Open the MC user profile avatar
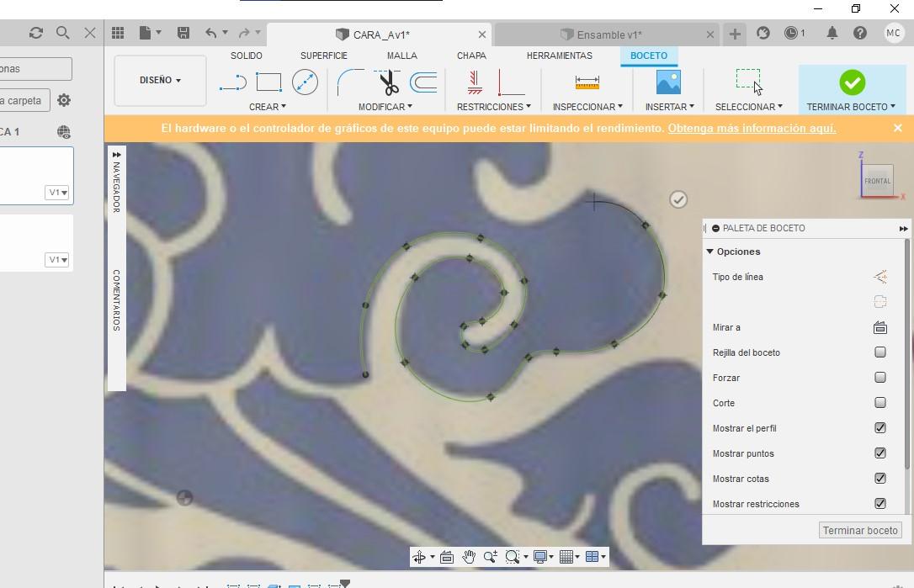914x588 pixels. (894, 33)
